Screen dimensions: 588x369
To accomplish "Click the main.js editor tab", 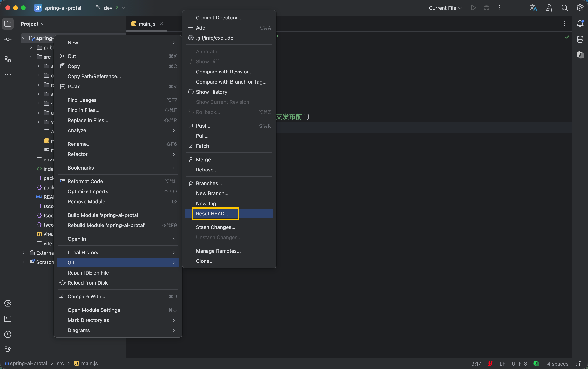I will [147, 24].
